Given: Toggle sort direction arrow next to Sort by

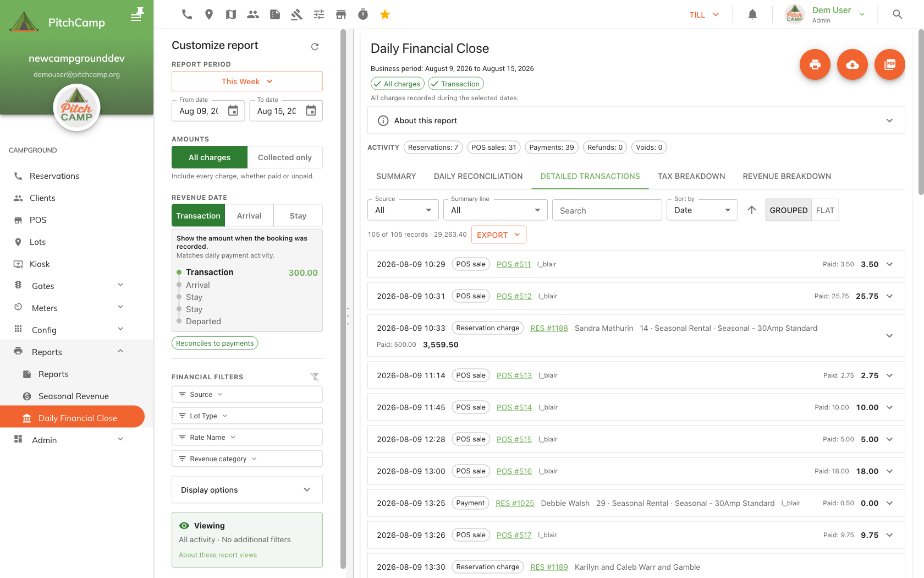Looking at the screenshot, I should pyautogui.click(x=752, y=210).
